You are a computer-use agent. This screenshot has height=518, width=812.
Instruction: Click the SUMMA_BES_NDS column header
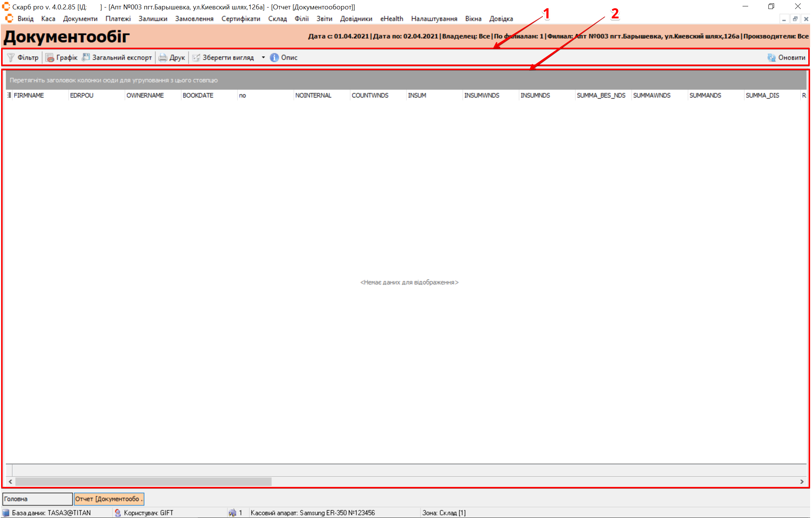[601, 95]
